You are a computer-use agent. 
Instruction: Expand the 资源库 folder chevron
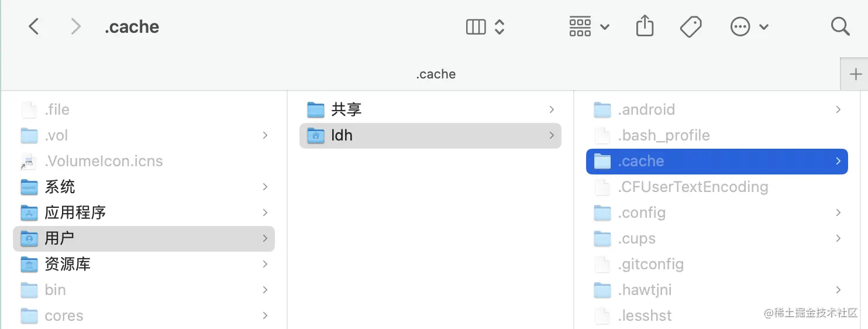pos(265,264)
